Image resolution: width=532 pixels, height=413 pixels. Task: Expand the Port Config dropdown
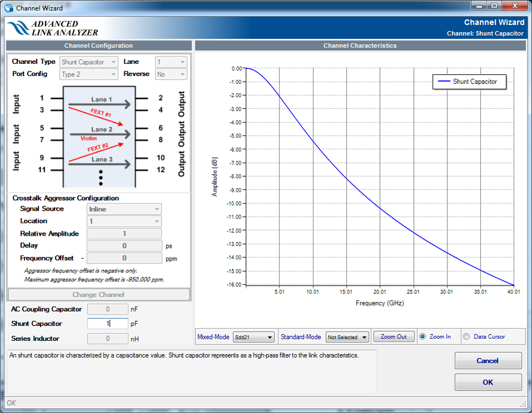pos(89,74)
